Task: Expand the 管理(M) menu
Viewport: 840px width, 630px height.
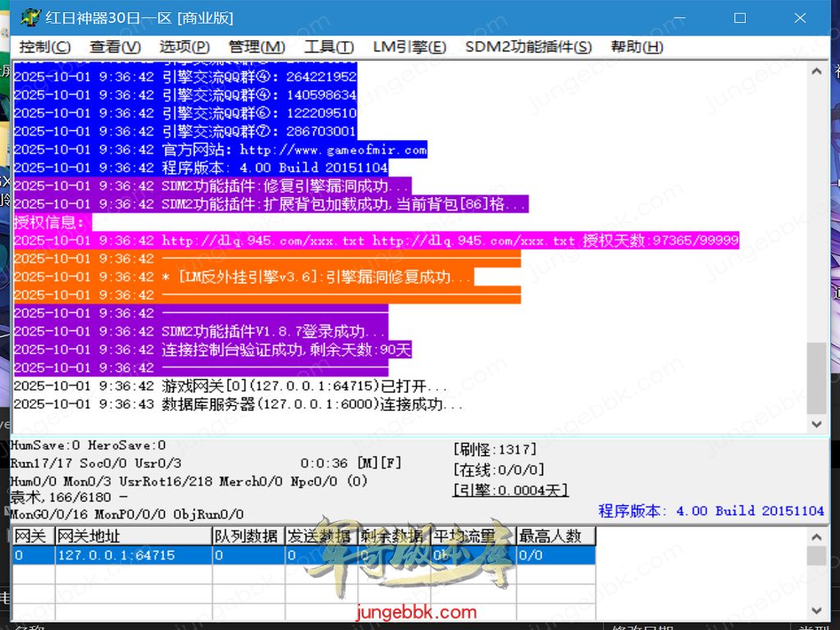Action: [257, 47]
